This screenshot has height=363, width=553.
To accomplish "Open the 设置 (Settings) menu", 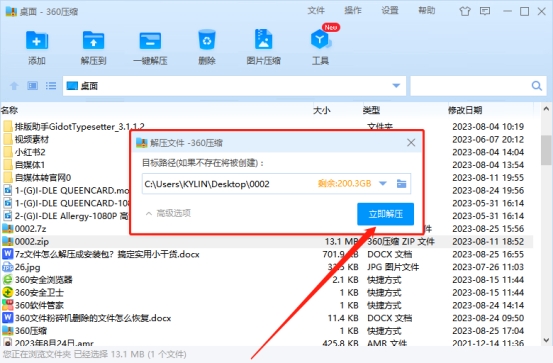I will pos(390,11).
